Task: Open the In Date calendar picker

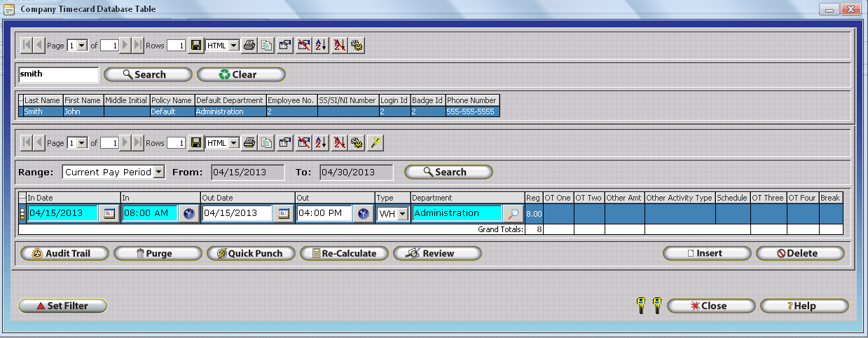Action: coord(109,214)
